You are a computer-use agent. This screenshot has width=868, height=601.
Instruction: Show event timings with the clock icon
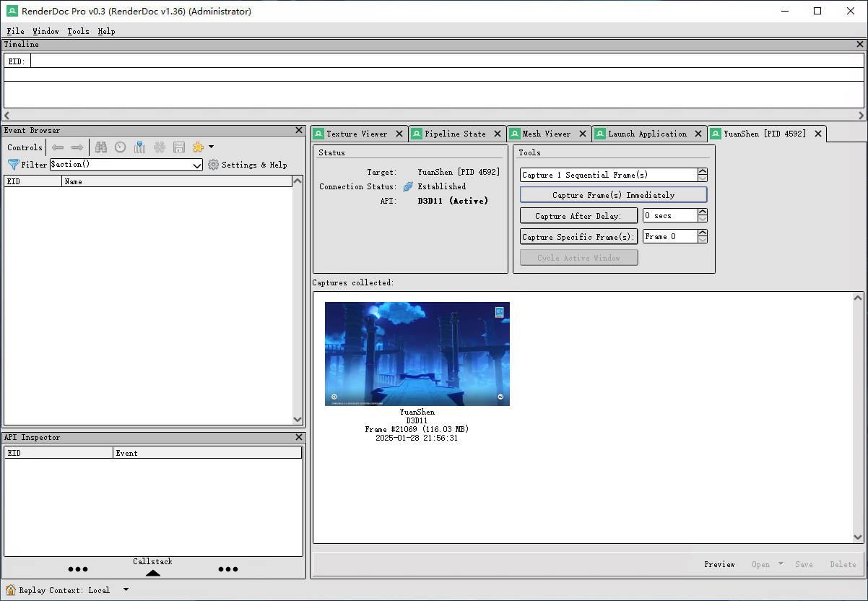point(120,147)
